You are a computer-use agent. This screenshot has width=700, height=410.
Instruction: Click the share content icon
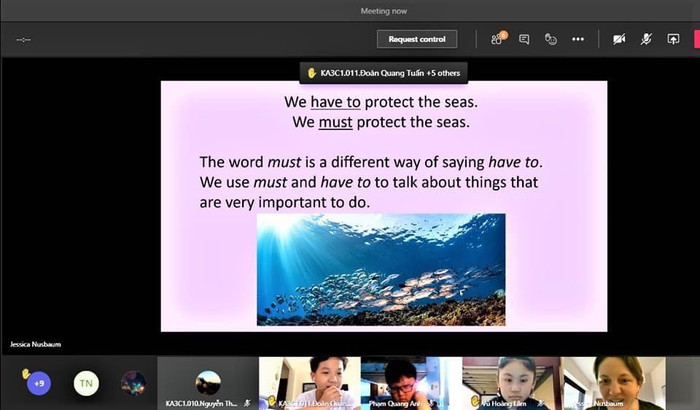coord(673,39)
